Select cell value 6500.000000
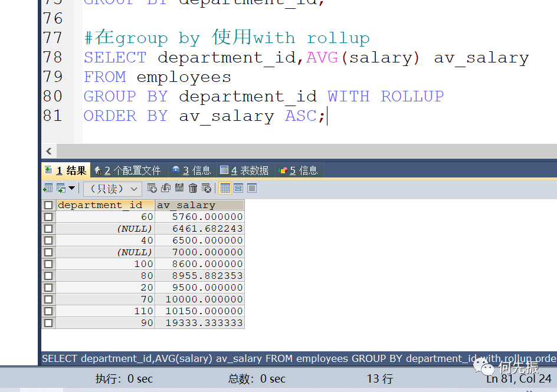Image resolution: width=557 pixels, height=392 pixels. click(x=199, y=240)
